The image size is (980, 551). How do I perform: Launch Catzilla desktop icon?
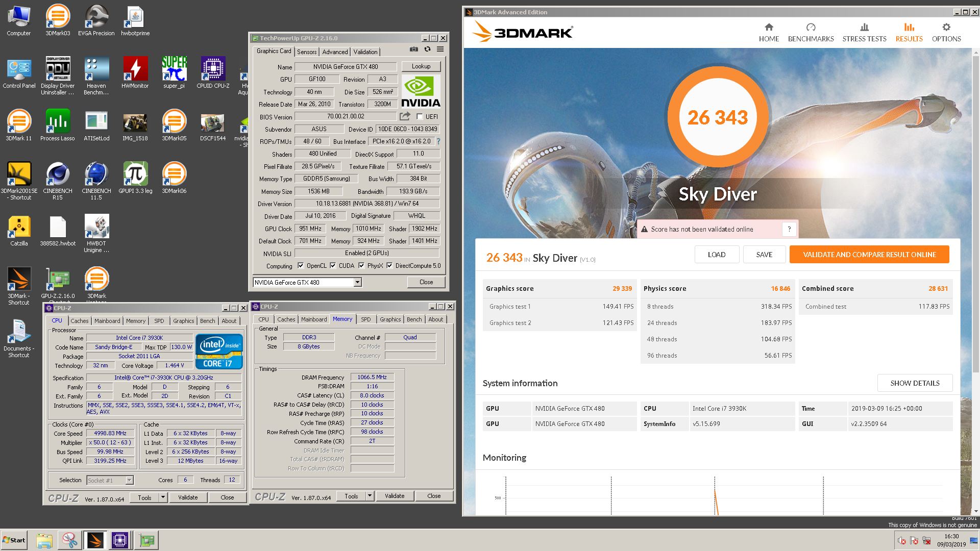click(x=19, y=231)
